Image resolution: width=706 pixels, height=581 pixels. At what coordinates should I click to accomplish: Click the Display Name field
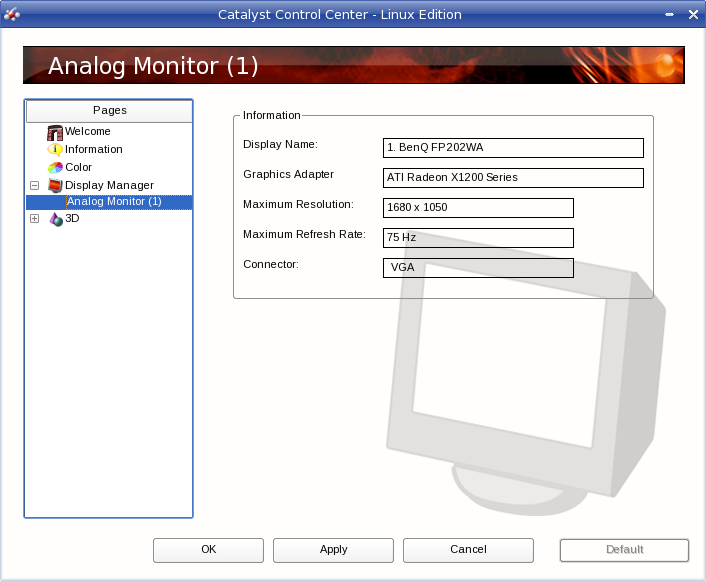[513, 148]
